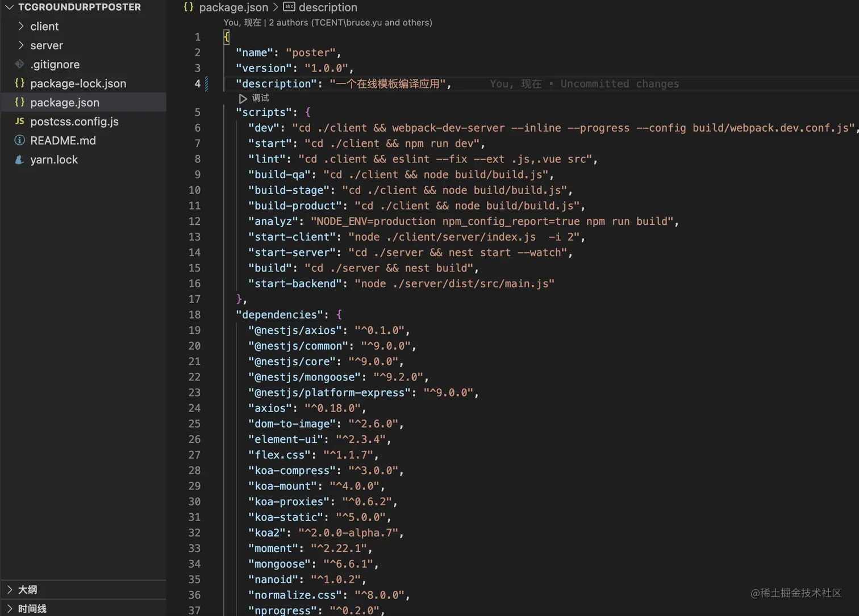Image resolution: width=859 pixels, height=616 pixels.
Task: Click the modified-line indicator beside line 4
Action: (x=206, y=84)
